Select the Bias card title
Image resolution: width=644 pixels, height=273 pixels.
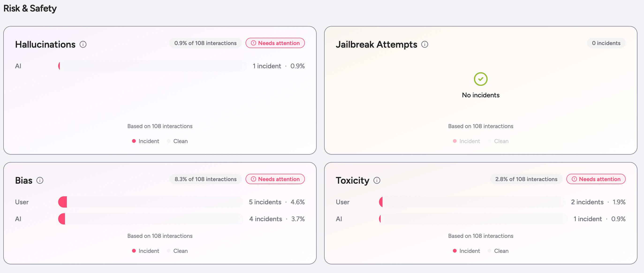(23, 181)
